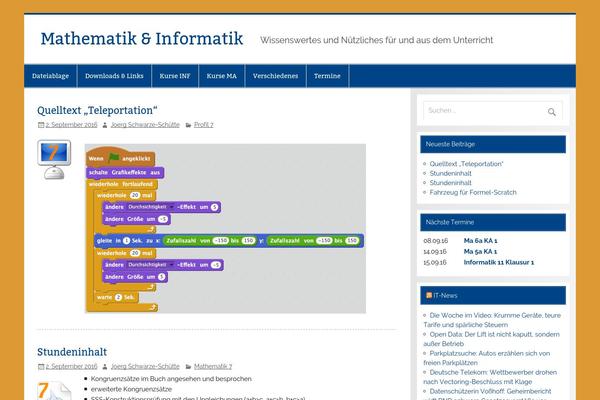Viewport: 600px width, 400px height.
Task: Click the folder icon before Profil 7
Action: [188, 125]
